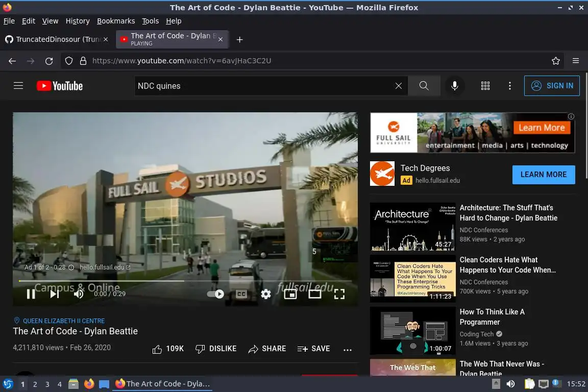Image resolution: width=588 pixels, height=392 pixels.
Task: Mute the video using the speaker icon
Action: [79, 294]
